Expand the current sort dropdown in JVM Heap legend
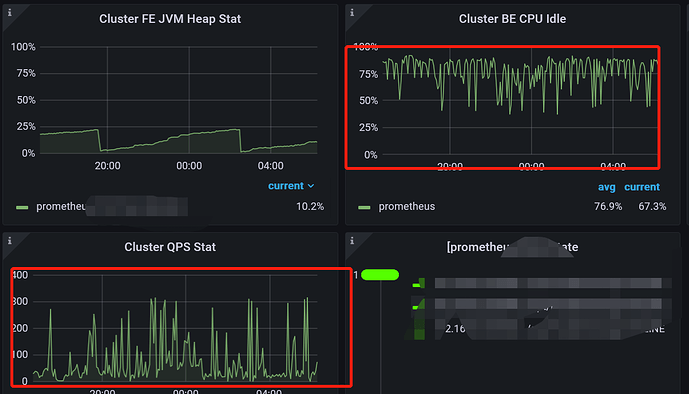 click(291, 186)
